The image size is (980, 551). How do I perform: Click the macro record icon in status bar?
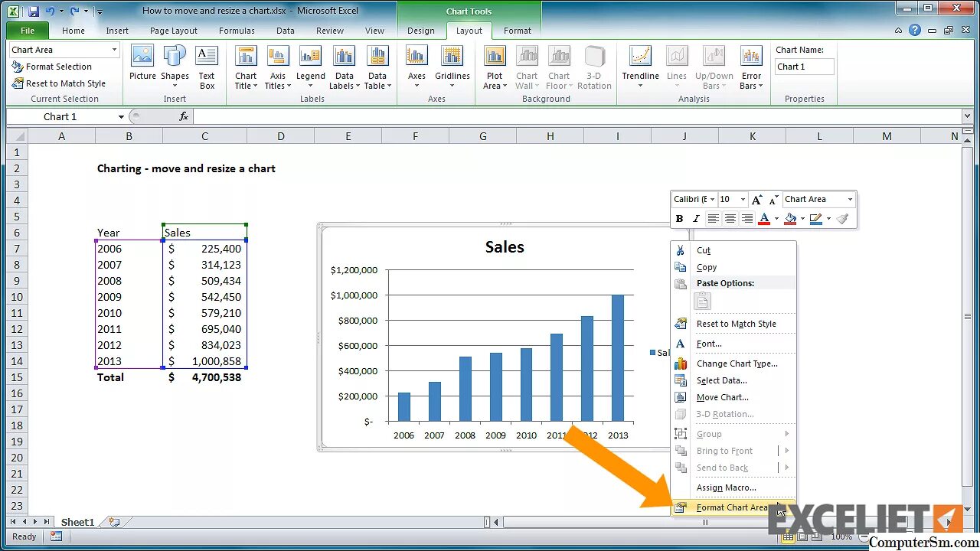(56, 536)
